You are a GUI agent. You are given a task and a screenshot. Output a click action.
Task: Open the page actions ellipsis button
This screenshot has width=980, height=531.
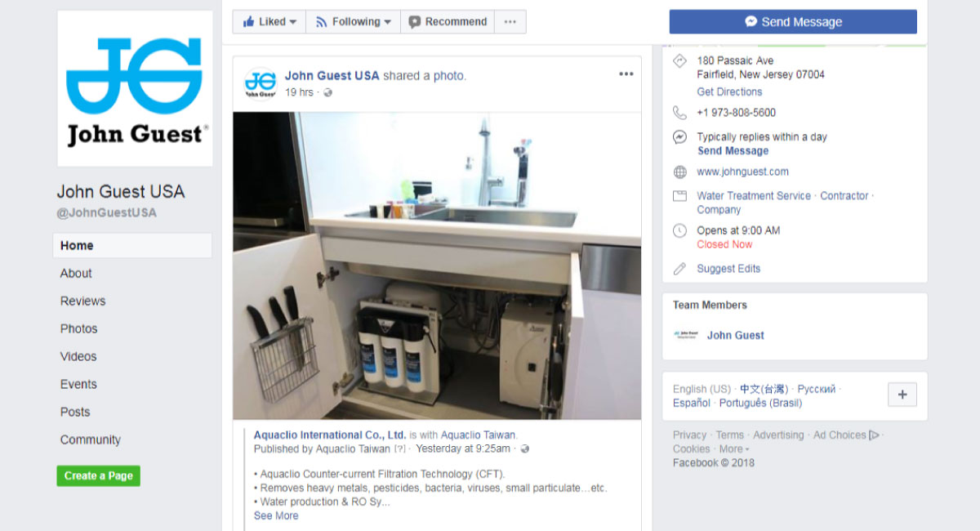point(510,22)
